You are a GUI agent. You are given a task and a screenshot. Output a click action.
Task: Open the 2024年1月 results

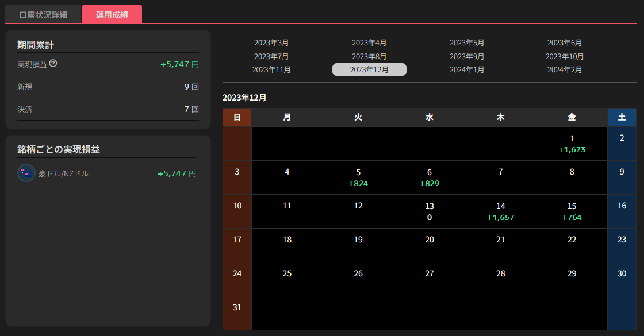coord(466,69)
